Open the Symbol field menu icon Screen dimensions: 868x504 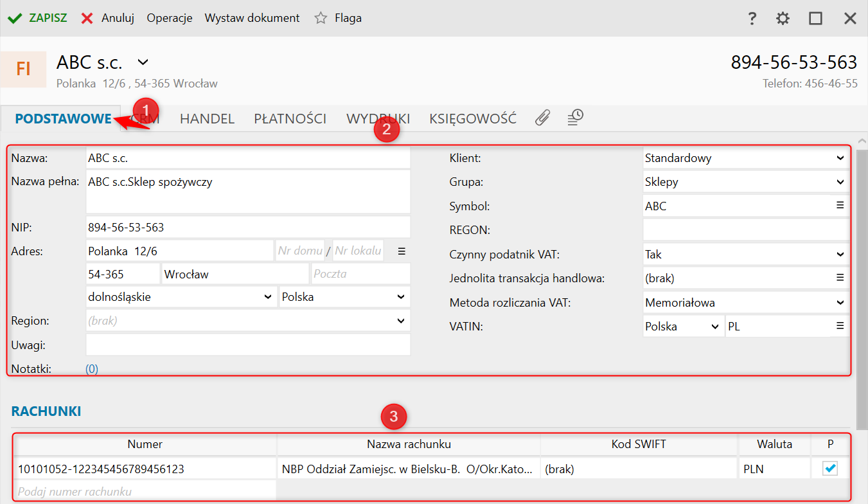[840, 206]
